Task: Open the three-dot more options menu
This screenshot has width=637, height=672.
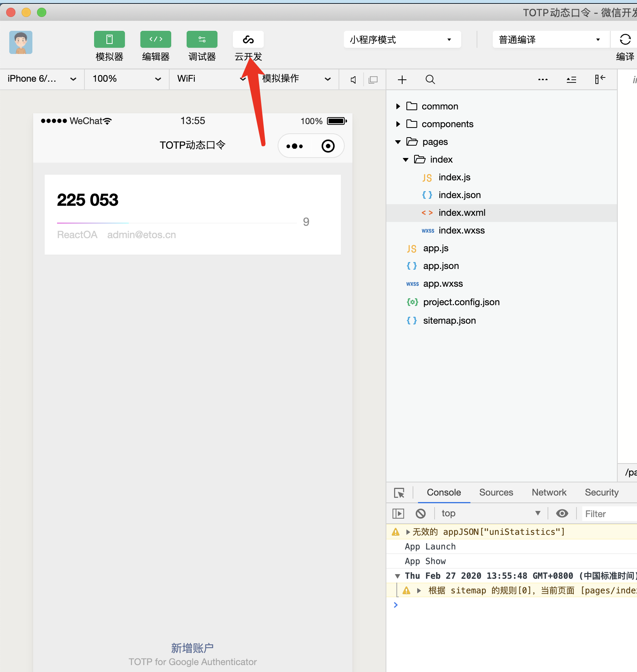Action: pos(543,80)
